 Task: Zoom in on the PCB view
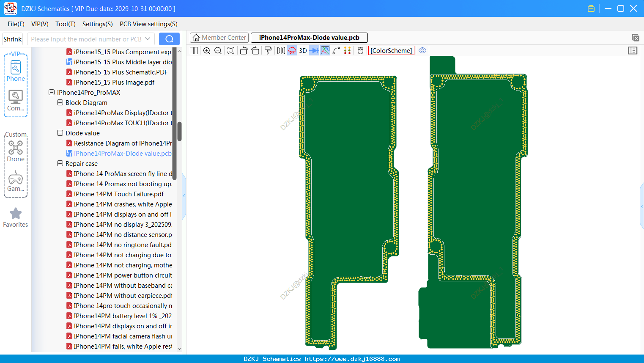coord(207,51)
